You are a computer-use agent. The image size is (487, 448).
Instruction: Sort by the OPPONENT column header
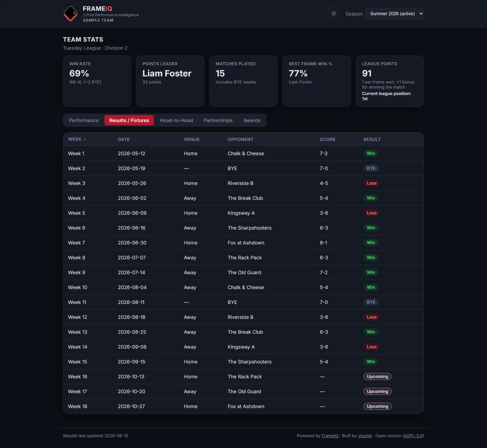[x=240, y=139]
